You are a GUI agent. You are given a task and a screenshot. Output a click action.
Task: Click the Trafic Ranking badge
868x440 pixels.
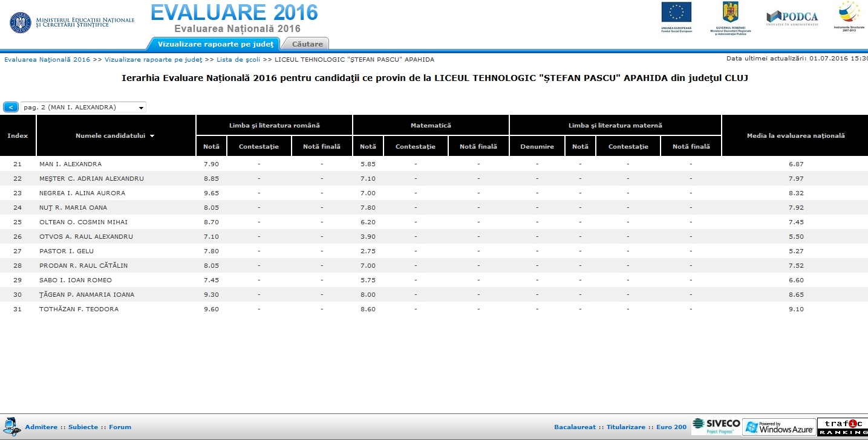coord(842,427)
